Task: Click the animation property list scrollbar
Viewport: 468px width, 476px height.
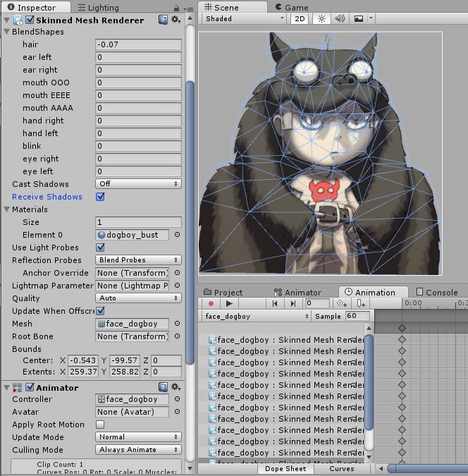Action: 369,382
